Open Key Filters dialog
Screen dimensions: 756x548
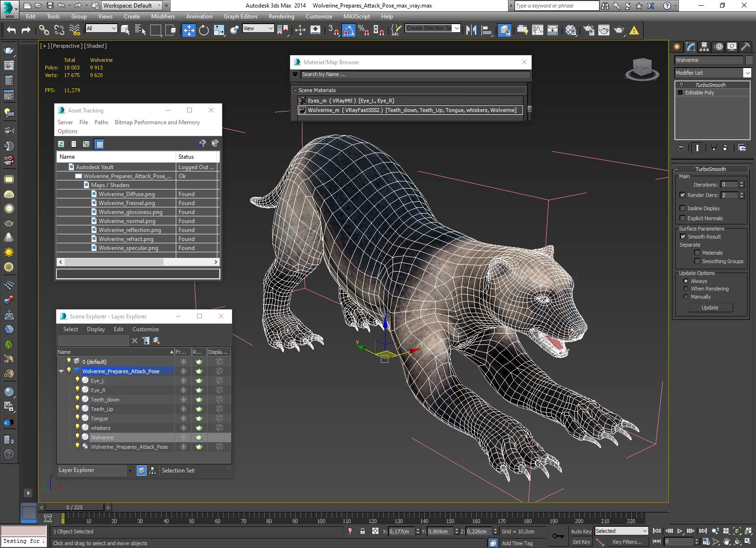(x=627, y=542)
